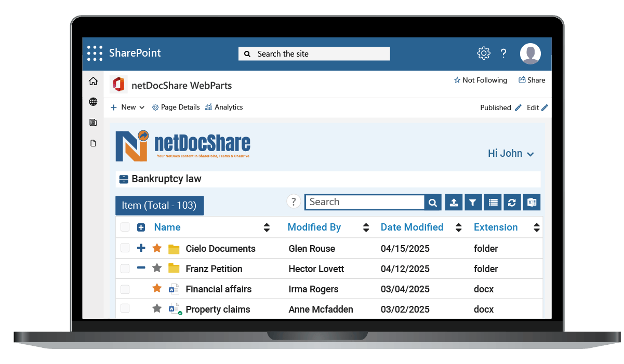Click the Word icon for Property claims
624x364 pixels.
click(175, 309)
